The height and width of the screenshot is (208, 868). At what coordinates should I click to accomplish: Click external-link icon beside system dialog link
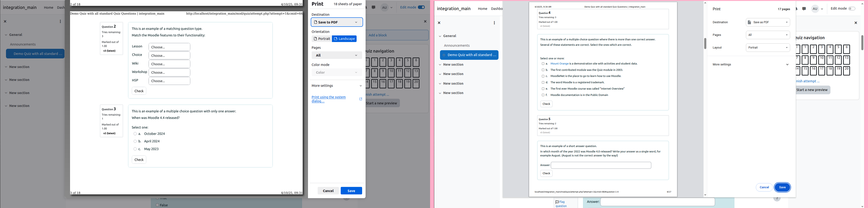(361, 99)
